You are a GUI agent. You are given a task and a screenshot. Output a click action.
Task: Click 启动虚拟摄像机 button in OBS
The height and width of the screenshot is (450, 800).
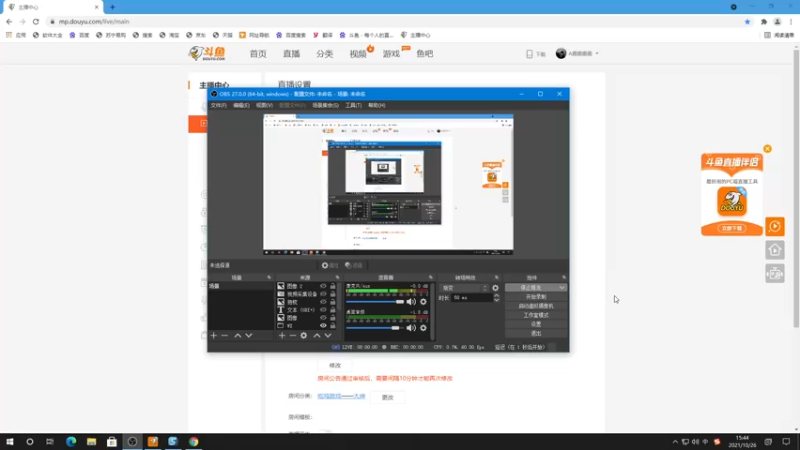click(536, 306)
